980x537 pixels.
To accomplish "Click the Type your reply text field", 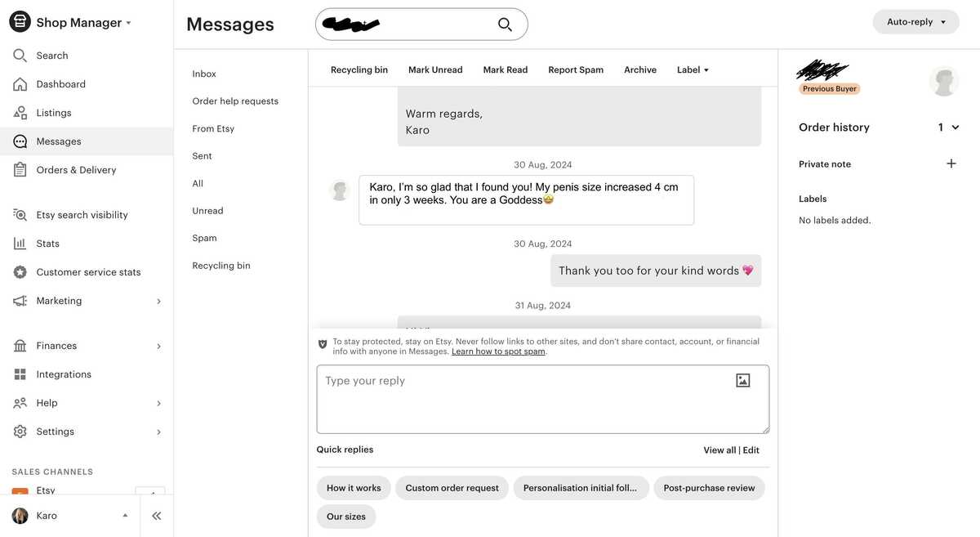I will pos(523,399).
